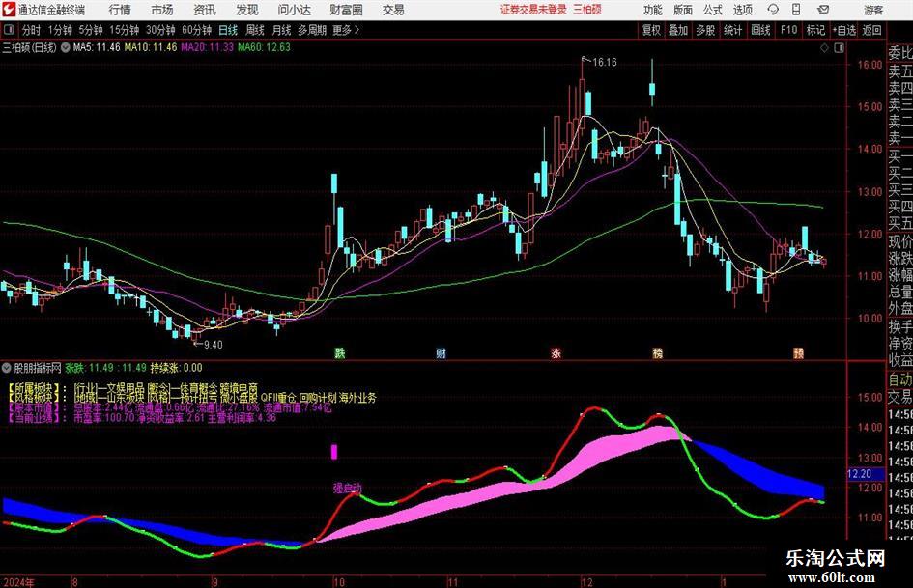Open F10 company info
The height and width of the screenshot is (588, 913).
(788, 30)
